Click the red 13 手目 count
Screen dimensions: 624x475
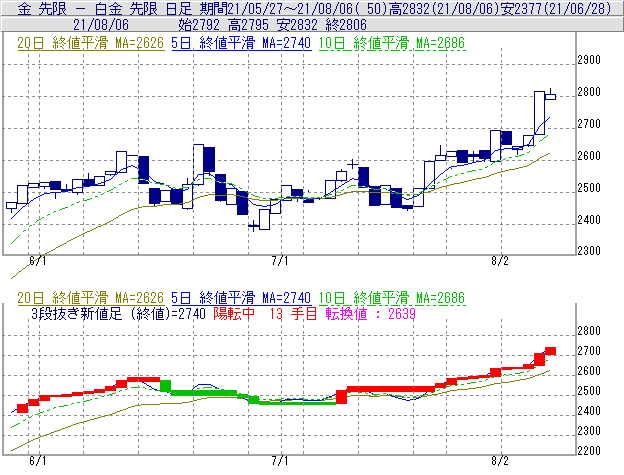click(293, 314)
